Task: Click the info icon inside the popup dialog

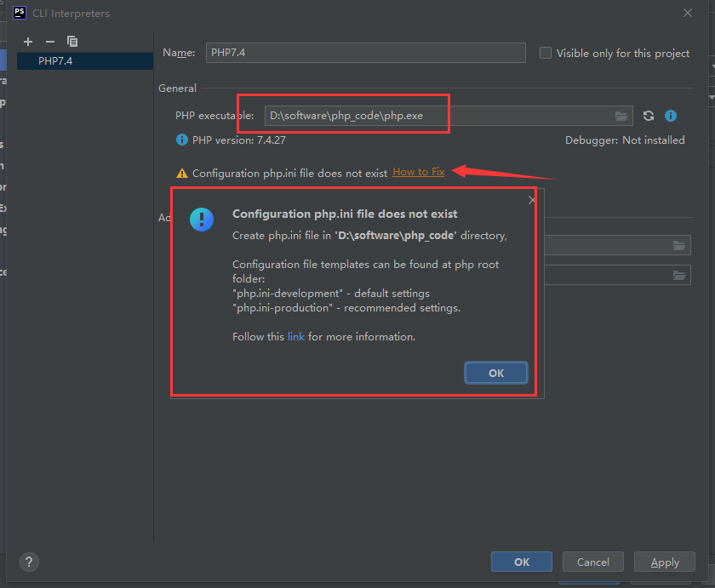Action: (x=202, y=219)
